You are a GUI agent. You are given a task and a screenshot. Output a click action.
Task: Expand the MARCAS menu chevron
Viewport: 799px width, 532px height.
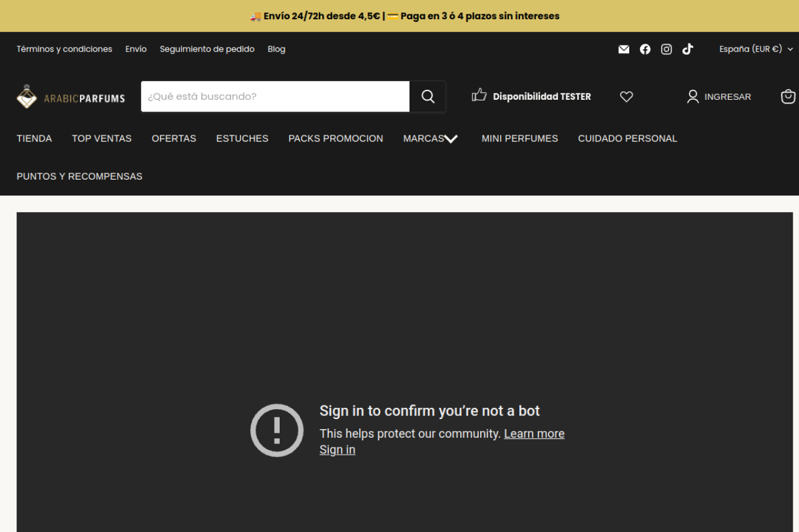(x=451, y=139)
